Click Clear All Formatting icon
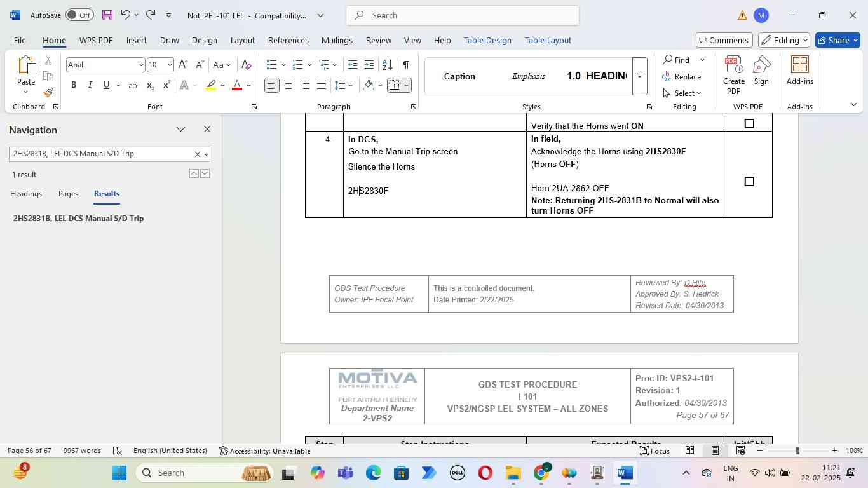The width and height of the screenshot is (868, 488). click(x=247, y=65)
